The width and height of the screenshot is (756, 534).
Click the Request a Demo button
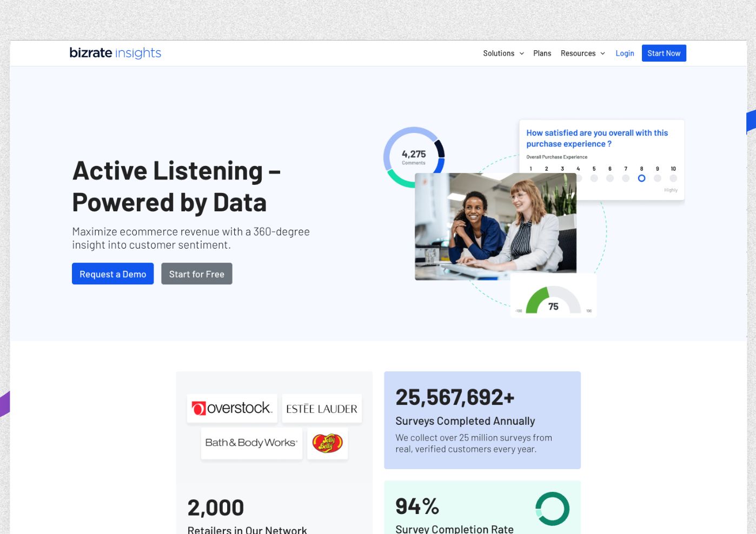tap(112, 274)
